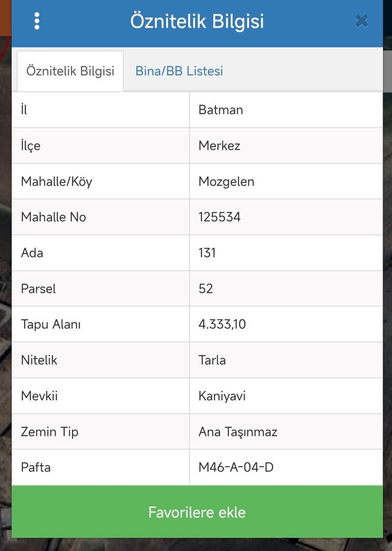Switch to the Bina/BB Listesi tab

179,71
